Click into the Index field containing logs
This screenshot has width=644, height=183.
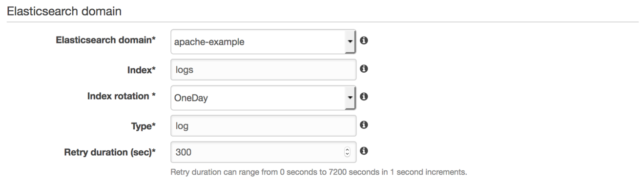pyautogui.click(x=264, y=69)
